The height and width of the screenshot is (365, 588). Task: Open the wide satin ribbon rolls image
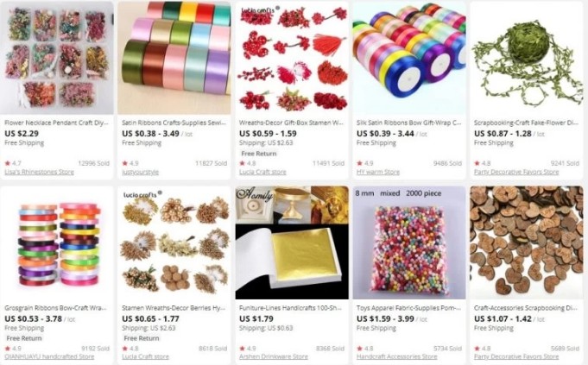point(174,58)
